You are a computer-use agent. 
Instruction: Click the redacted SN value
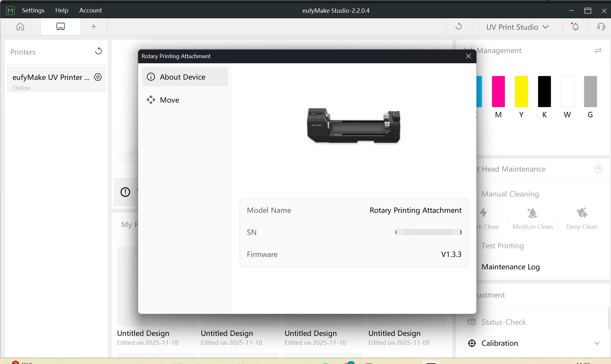pyautogui.click(x=428, y=232)
